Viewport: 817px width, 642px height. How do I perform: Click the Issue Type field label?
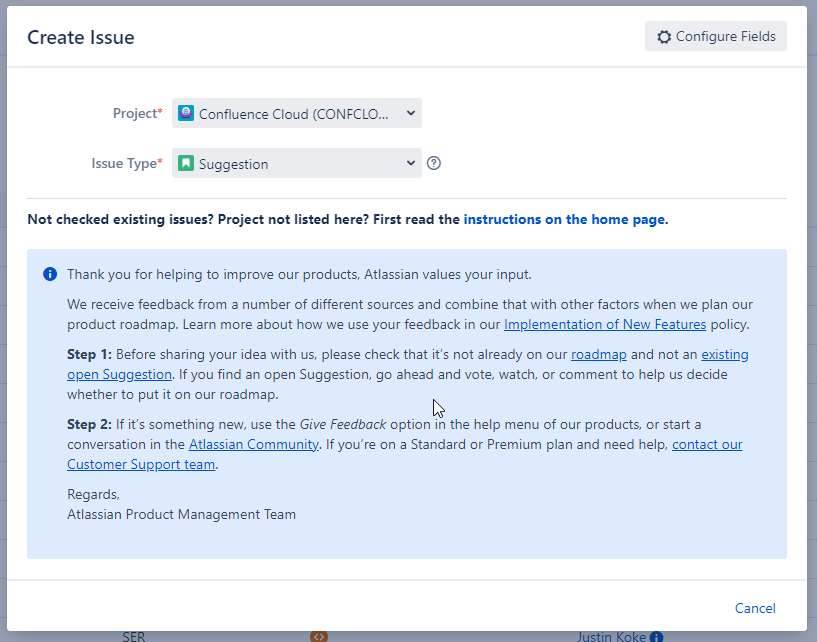click(127, 164)
